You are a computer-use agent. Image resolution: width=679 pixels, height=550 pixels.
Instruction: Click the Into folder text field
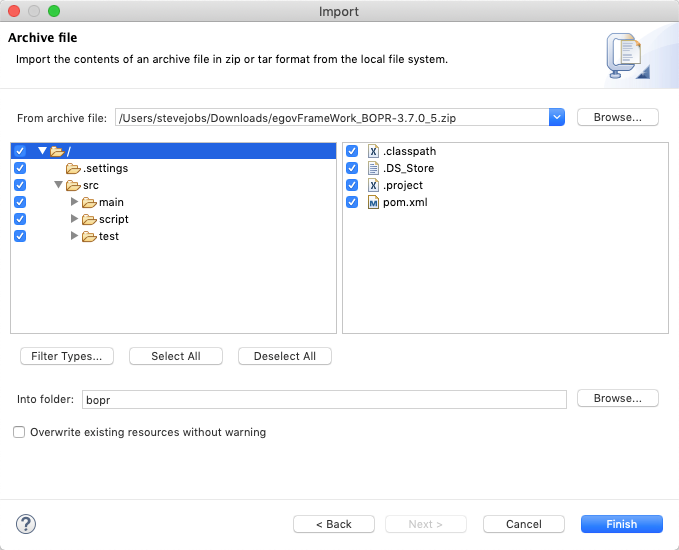(324, 398)
